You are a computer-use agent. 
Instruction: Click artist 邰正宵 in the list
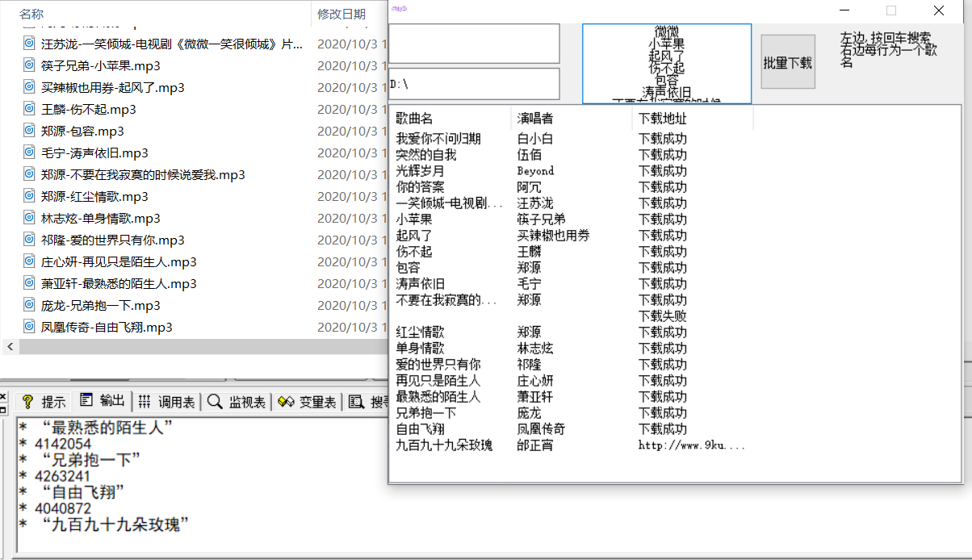[x=535, y=445]
